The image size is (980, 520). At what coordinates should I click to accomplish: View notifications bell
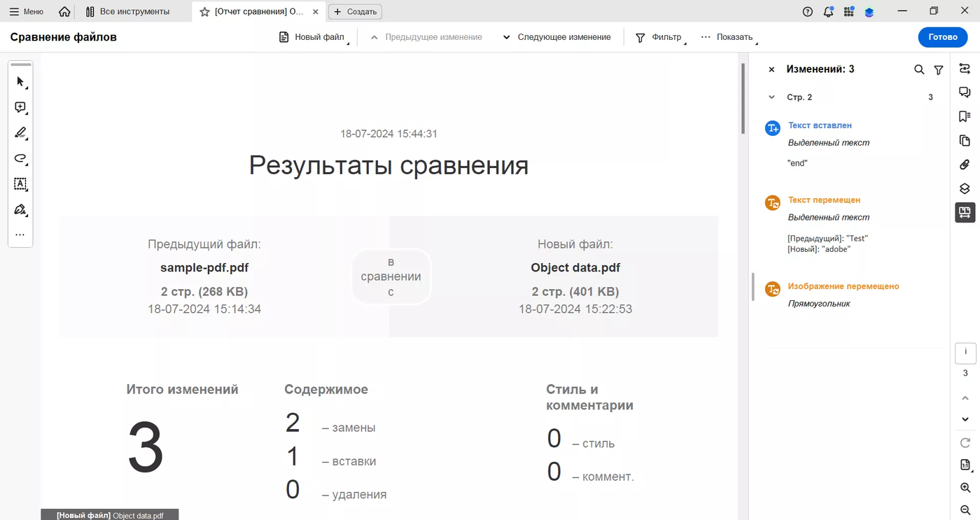click(829, 12)
